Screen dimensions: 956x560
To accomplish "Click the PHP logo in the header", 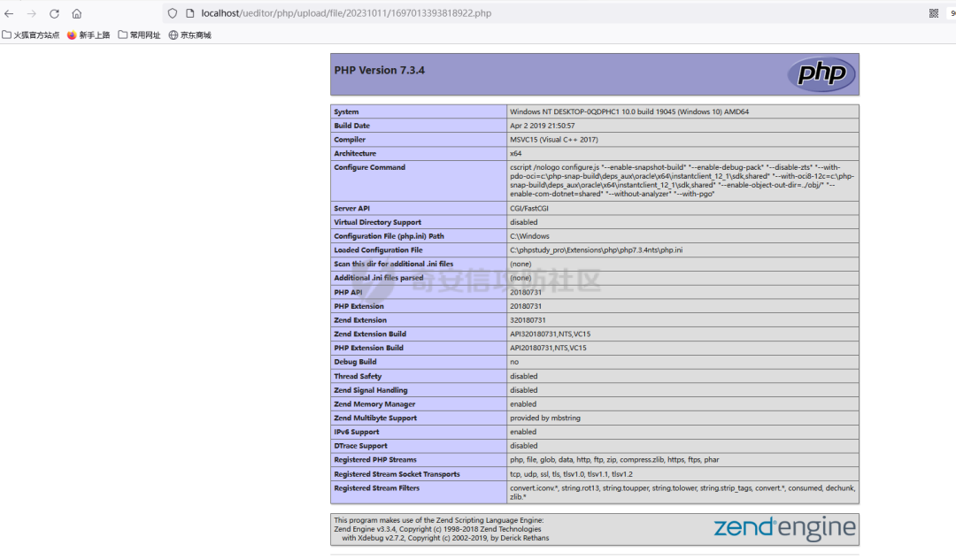I will coord(821,73).
